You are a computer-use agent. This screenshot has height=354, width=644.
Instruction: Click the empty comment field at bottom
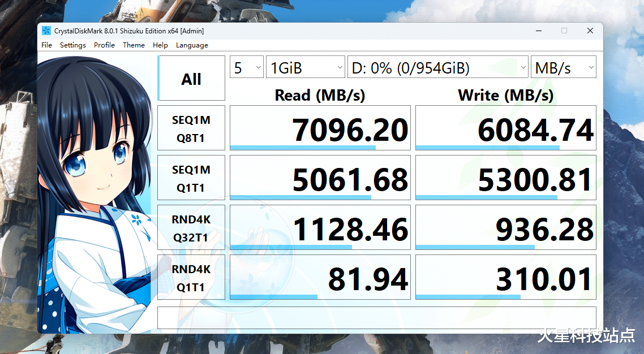(x=377, y=318)
